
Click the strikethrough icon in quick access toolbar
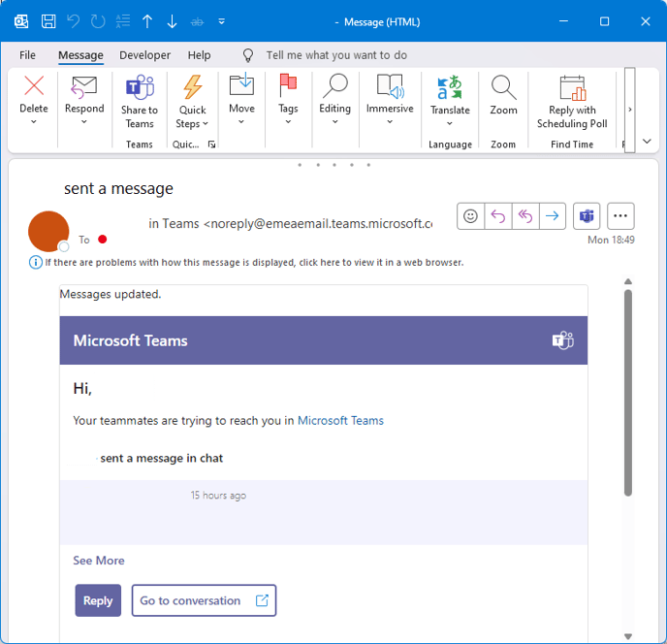(x=197, y=21)
